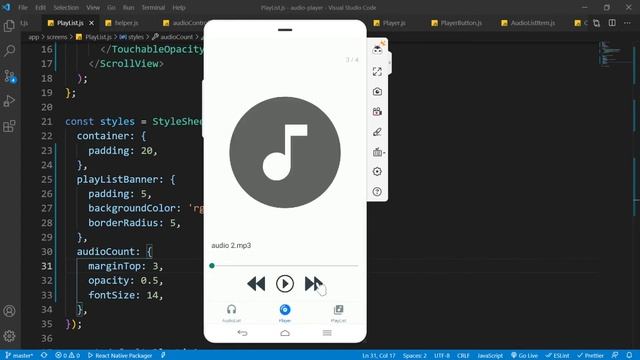Open the Go menu
Viewport: 640px width, 360px height.
tap(111, 7)
